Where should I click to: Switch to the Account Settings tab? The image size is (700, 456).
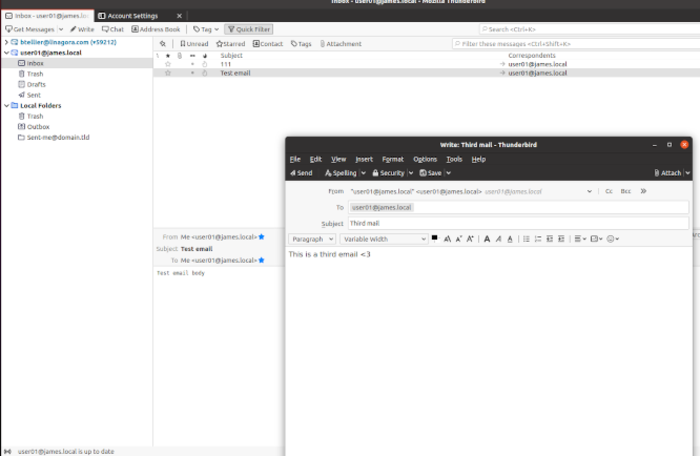[132, 16]
